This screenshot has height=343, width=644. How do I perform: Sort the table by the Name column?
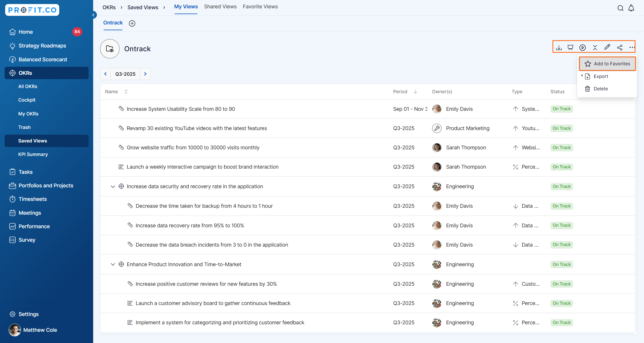tap(126, 92)
